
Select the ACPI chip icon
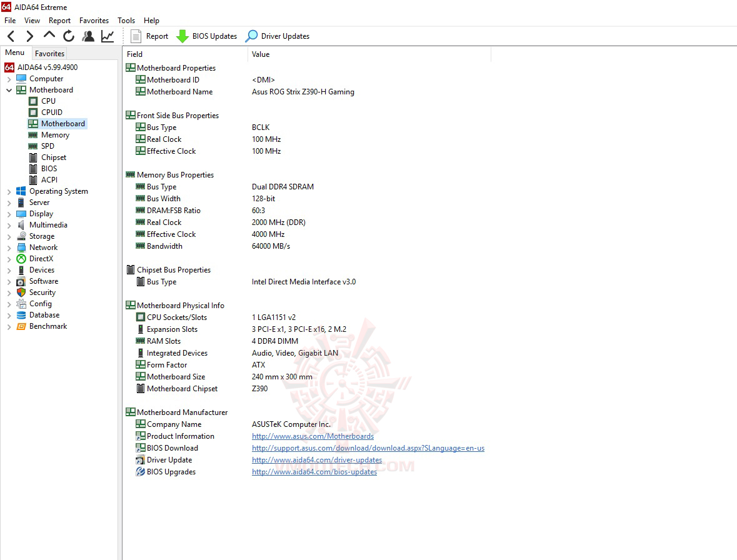pos(33,180)
